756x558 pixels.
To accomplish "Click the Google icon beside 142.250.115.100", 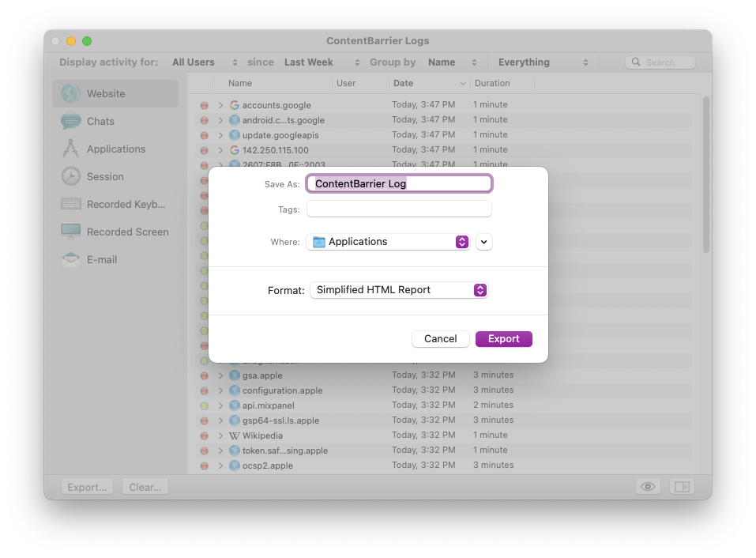I will [235, 150].
